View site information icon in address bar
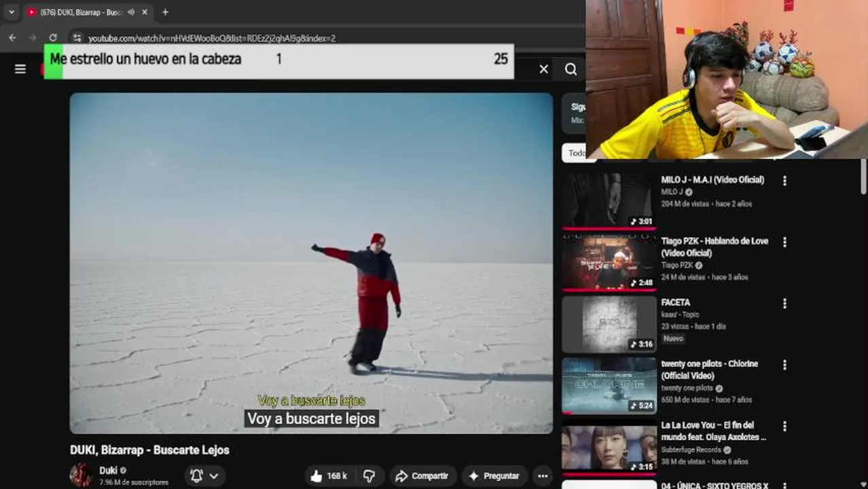 [x=77, y=38]
